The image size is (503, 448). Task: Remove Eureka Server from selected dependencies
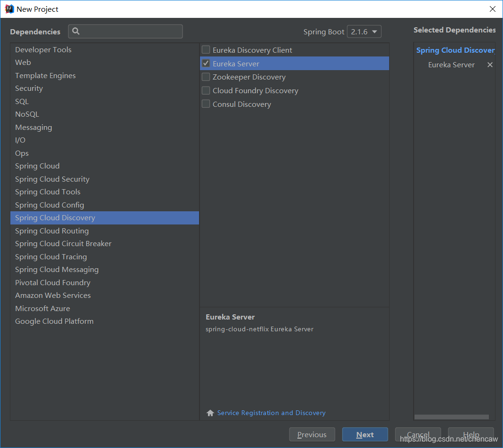click(x=490, y=65)
